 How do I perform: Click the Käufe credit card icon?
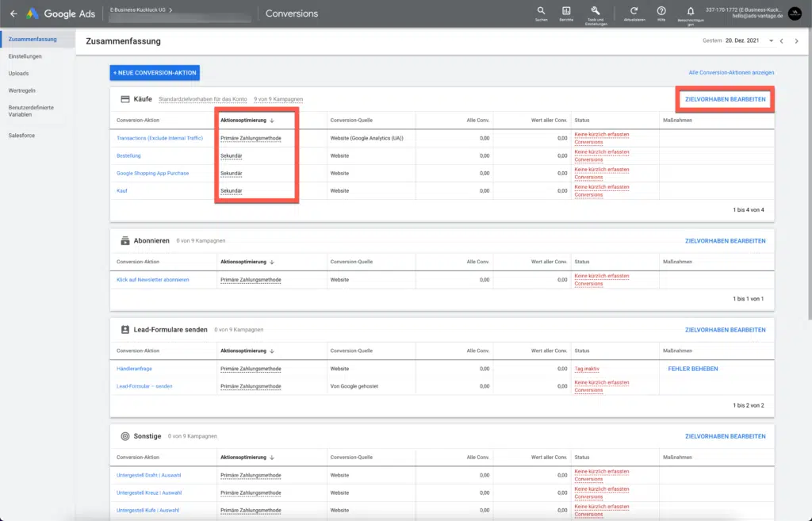pos(124,99)
